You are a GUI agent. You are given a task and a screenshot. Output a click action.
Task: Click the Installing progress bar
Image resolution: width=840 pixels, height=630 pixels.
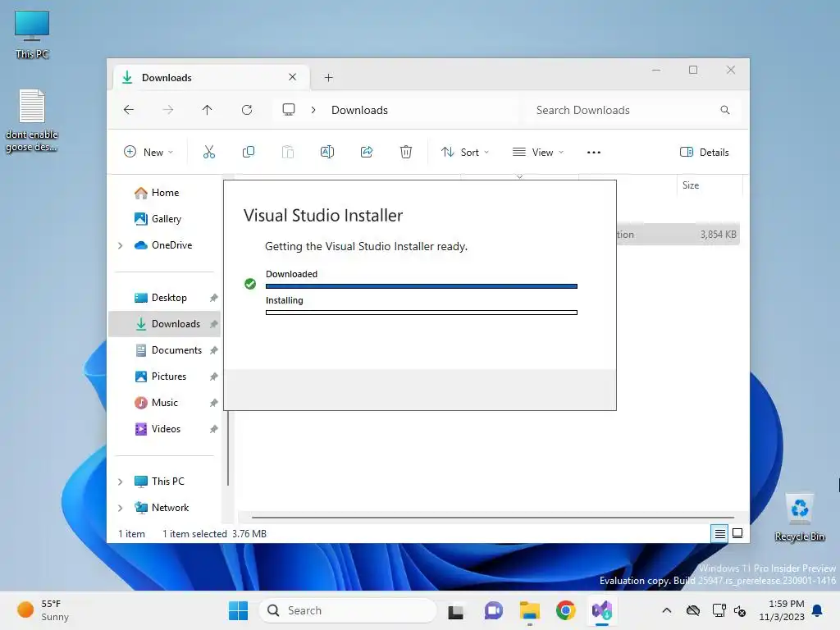(422, 313)
